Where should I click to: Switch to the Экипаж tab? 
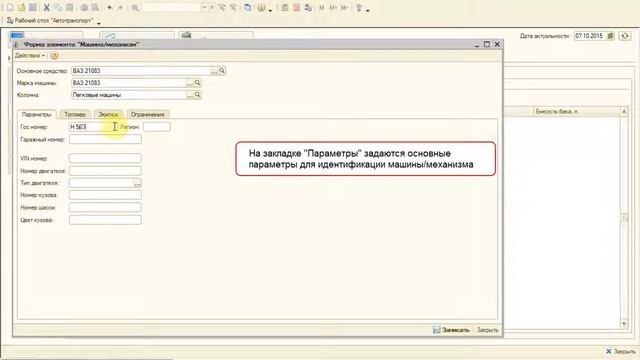tap(108, 114)
